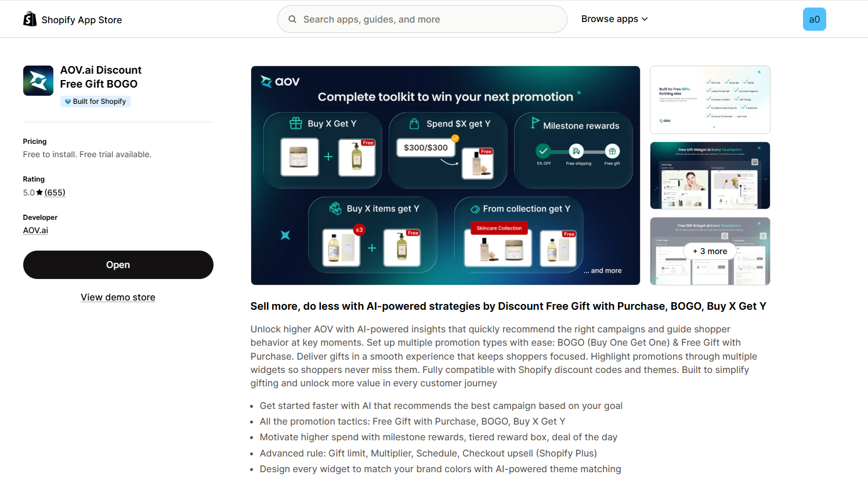
Task: Expand the Browse apps dropdown
Action: point(610,19)
